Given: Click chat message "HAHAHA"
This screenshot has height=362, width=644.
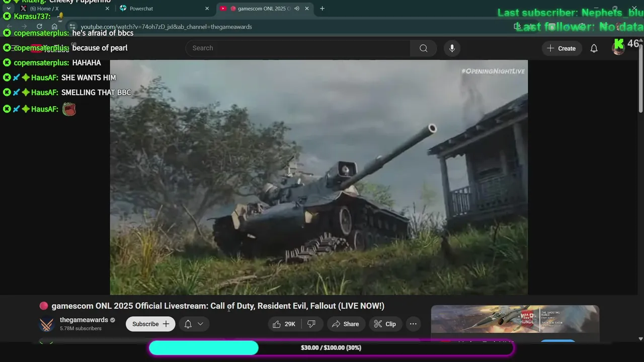Looking at the screenshot, I should click(87, 63).
